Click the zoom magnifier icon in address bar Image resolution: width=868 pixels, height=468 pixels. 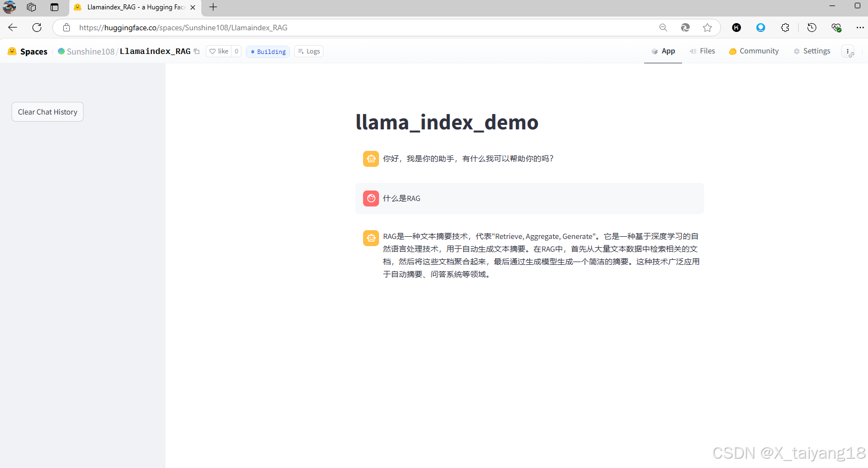pos(663,28)
